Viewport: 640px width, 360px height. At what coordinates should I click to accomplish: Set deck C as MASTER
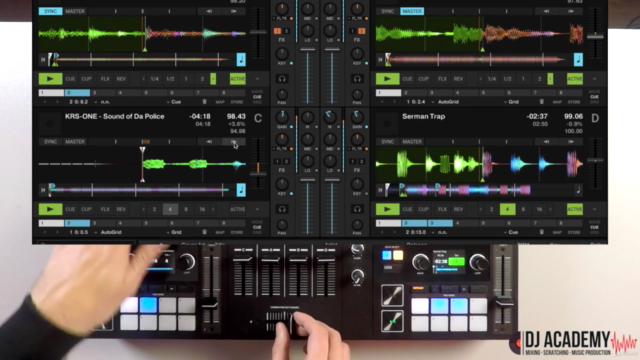click(75, 142)
